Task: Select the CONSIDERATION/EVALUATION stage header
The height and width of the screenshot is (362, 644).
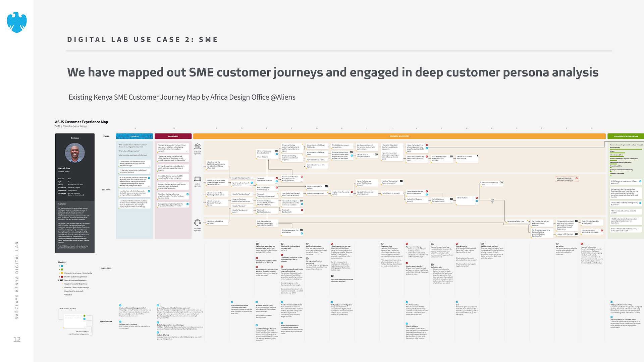Action: [x=626, y=136]
